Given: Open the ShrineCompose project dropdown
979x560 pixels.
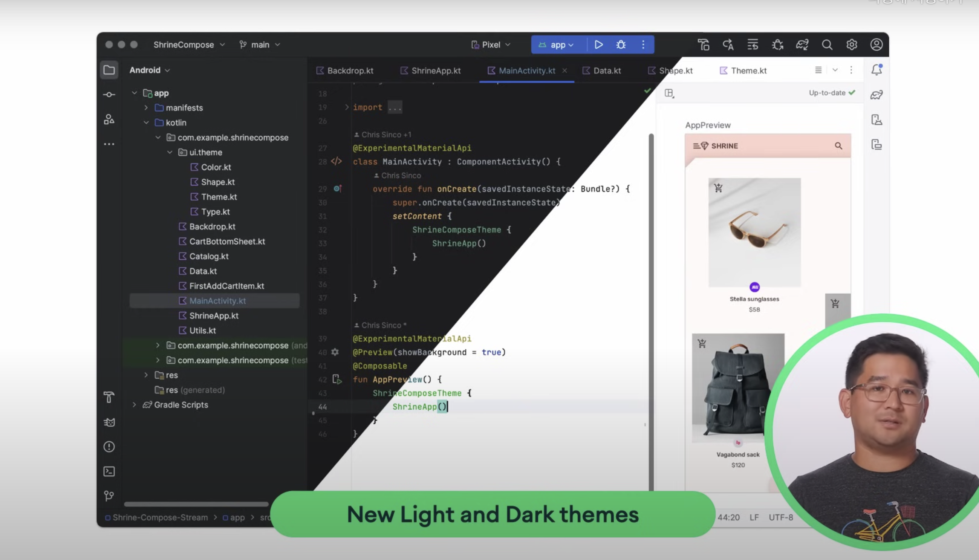Looking at the screenshot, I should pos(189,44).
